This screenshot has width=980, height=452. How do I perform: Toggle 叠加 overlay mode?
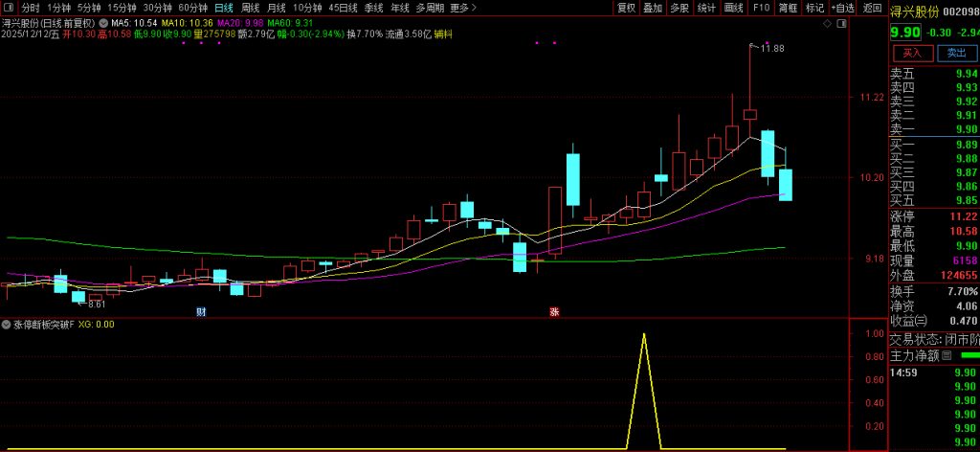[x=653, y=7]
